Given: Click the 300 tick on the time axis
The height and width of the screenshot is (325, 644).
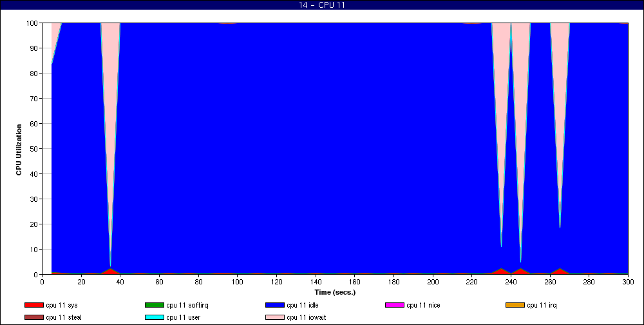Looking at the screenshot, I should [629, 282].
